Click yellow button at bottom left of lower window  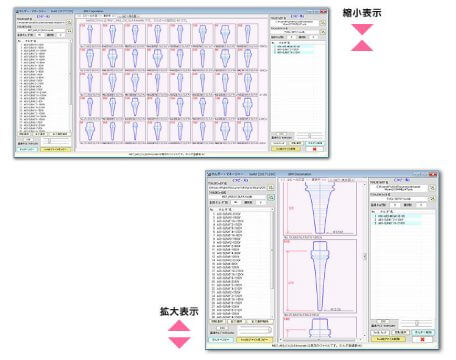pyautogui.click(x=254, y=340)
